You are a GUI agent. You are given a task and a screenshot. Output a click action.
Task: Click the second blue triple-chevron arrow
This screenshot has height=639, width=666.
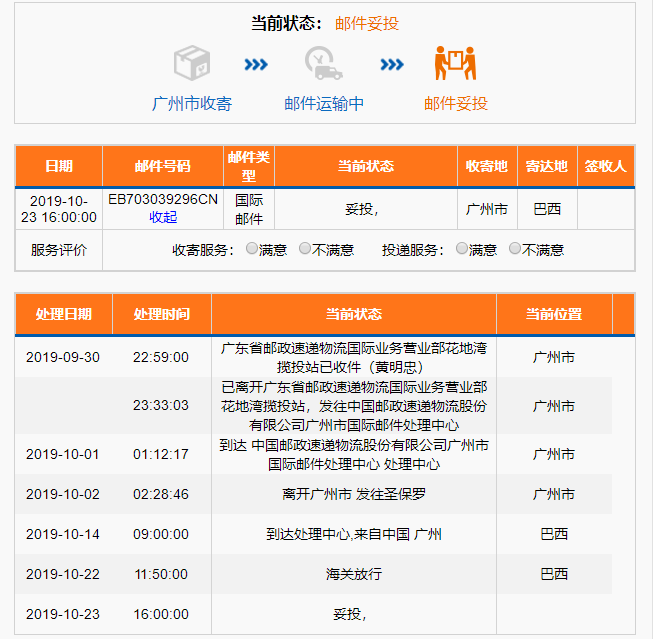point(392,65)
